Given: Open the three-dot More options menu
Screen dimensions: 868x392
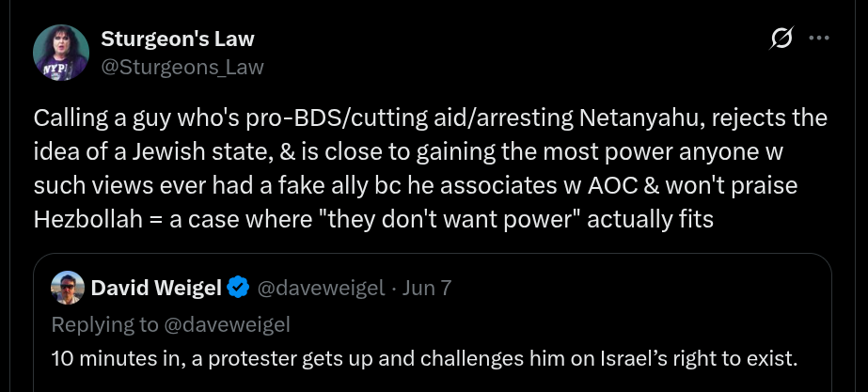Looking at the screenshot, I should click(819, 39).
